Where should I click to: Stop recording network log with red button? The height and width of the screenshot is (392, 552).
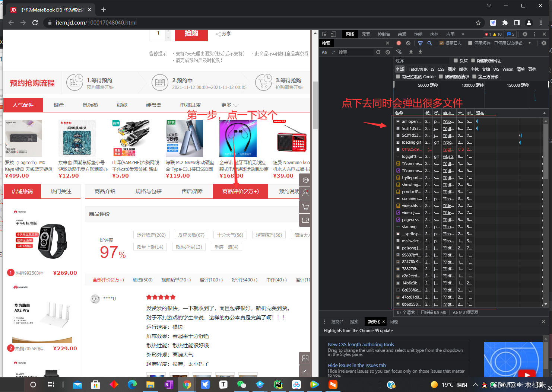[399, 43]
